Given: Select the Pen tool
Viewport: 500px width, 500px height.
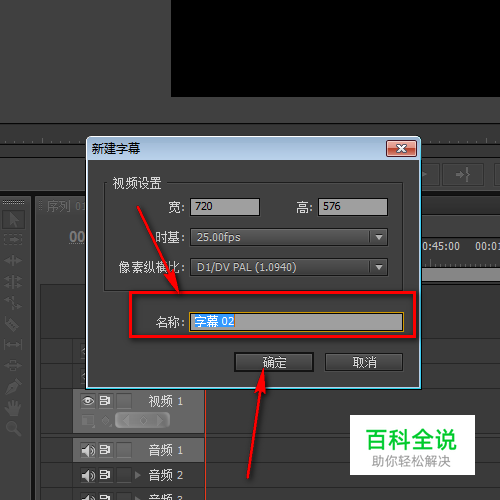Looking at the screenshot, I should (13, 387).
